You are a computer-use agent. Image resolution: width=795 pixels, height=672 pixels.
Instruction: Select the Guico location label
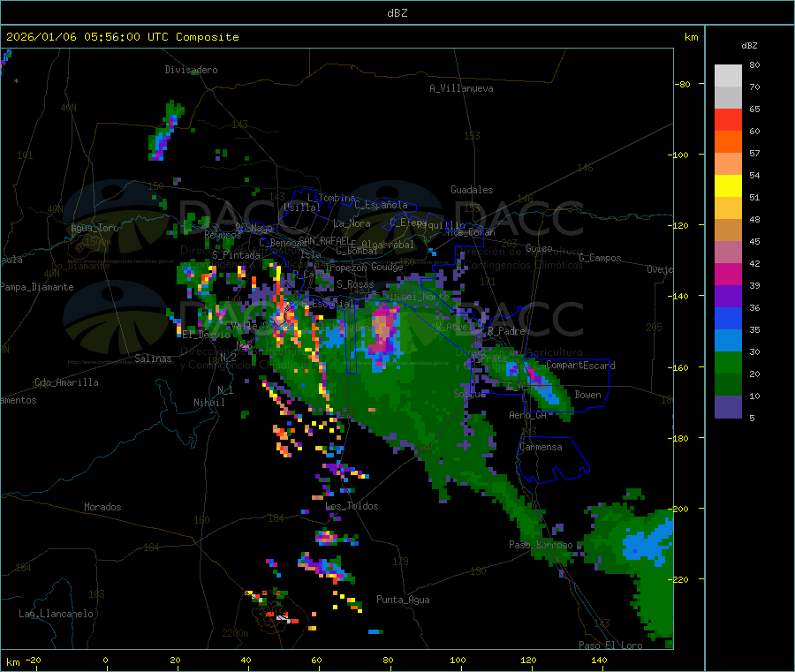coord(539,248)
